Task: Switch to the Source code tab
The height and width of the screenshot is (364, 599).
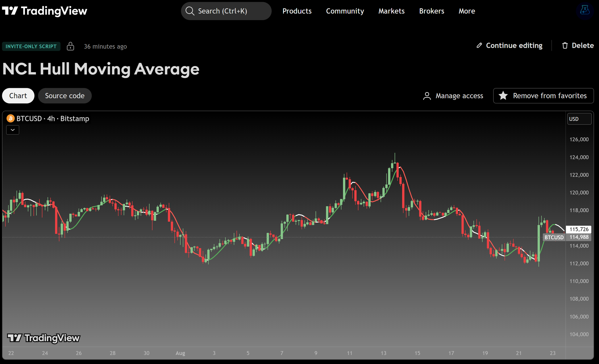Action: tap(65, 96)
